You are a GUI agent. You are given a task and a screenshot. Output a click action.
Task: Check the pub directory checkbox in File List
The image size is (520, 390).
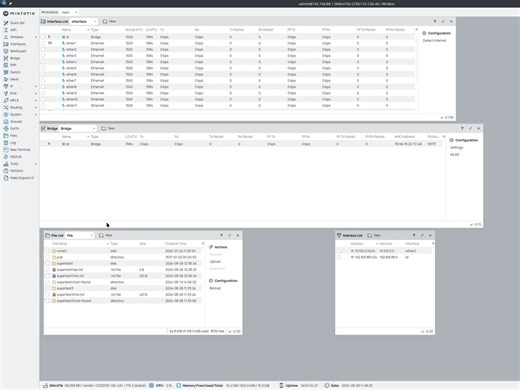(48, 257)
